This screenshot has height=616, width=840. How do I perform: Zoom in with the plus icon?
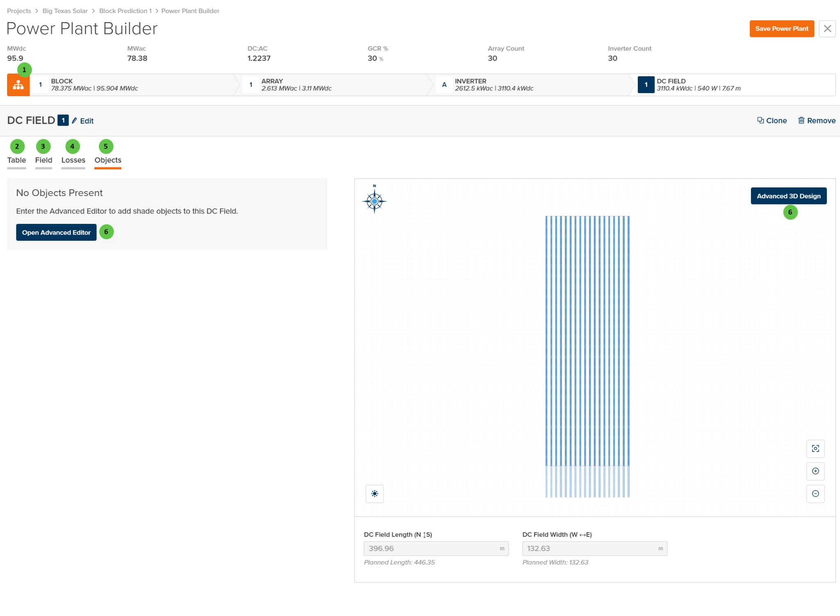815,471
